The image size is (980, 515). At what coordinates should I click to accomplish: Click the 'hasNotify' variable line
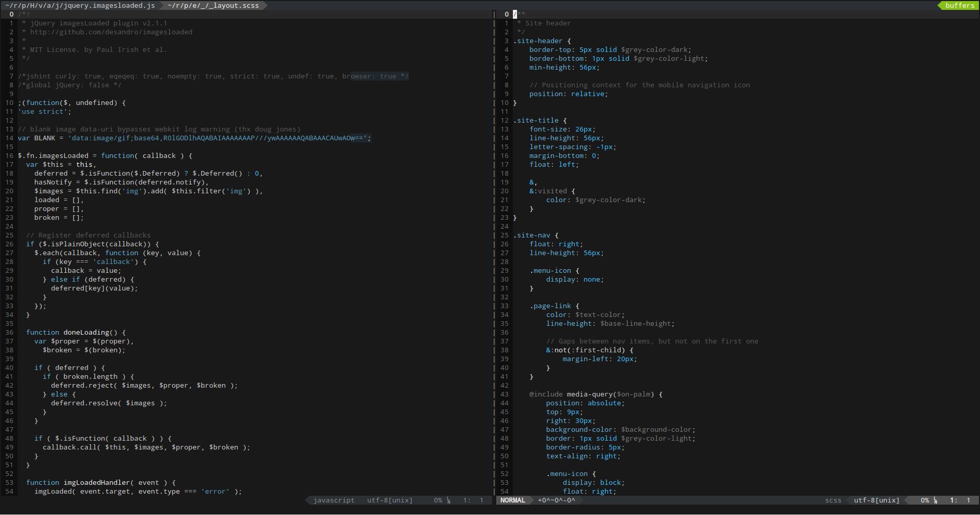(121, 182)
